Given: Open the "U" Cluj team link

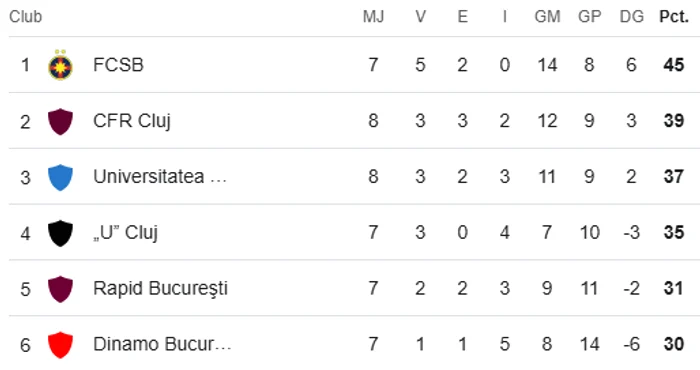Looking at the screenshot, I should [x=125, y=233].
